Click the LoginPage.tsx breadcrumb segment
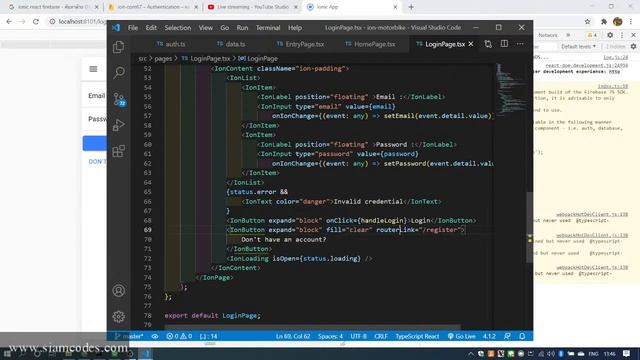 [x=206, y=59]
